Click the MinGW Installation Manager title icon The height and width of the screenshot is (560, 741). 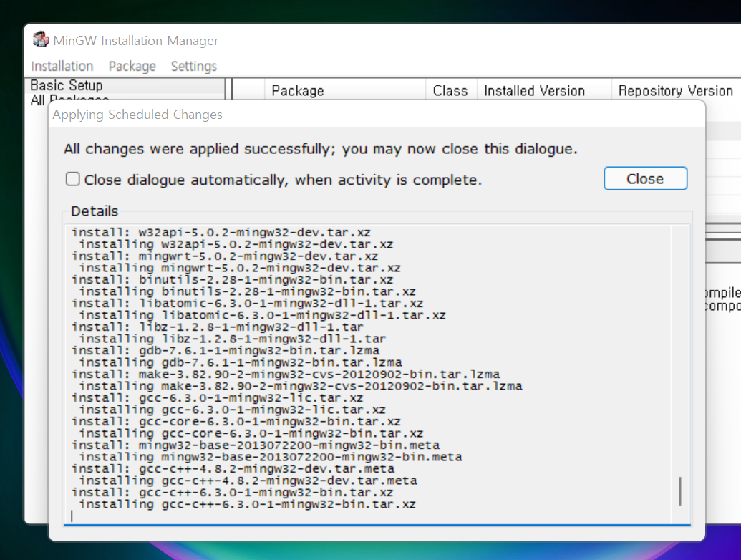pyautogui.click(x=41, y=39)
